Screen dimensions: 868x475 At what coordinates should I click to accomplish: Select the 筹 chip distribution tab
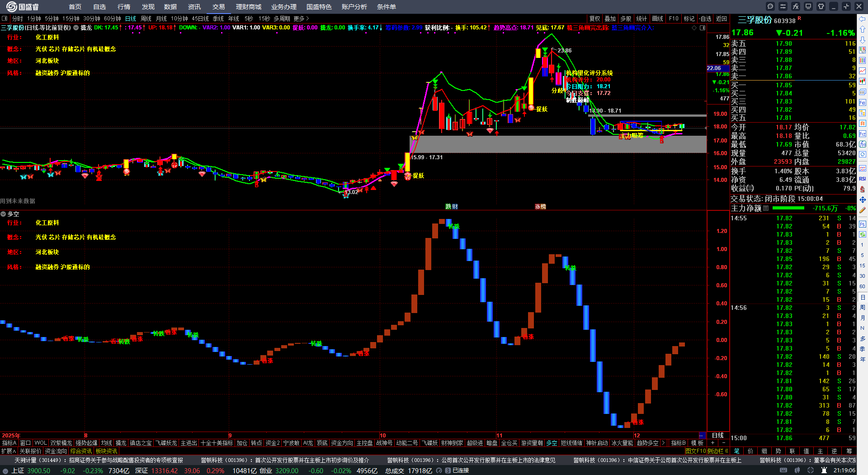point(849,451)
